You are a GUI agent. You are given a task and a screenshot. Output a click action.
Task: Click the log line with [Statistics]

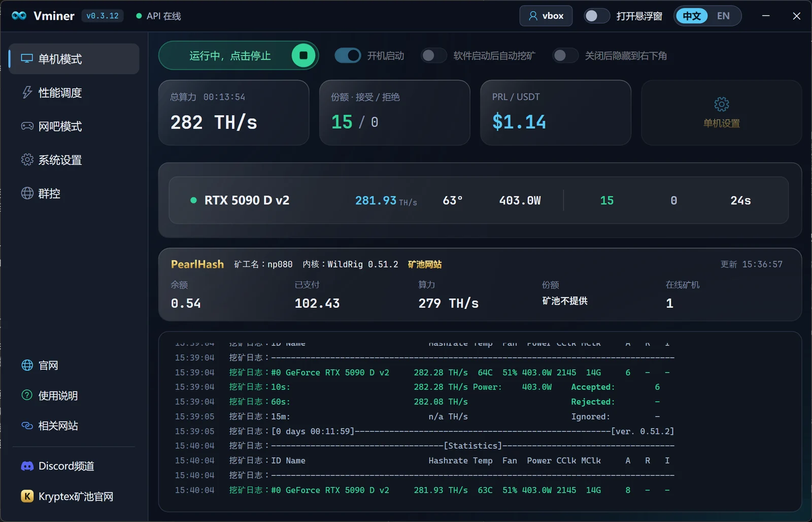[x=425, y=445]
